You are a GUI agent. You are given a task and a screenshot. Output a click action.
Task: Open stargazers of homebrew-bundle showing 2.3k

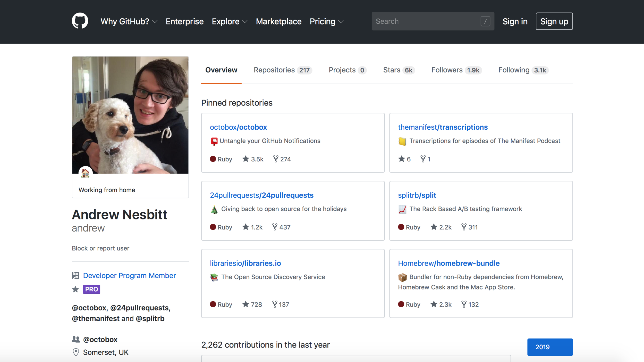441,305
